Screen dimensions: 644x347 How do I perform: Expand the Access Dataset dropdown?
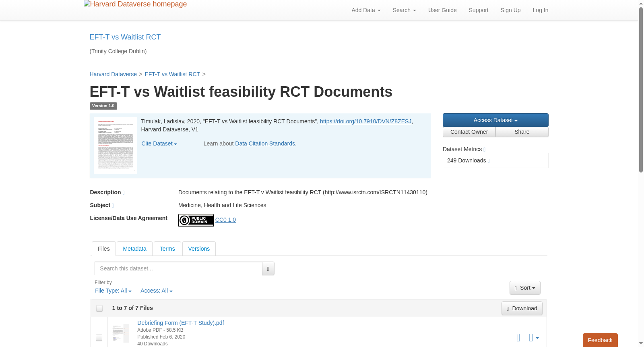(x=495, y=120)
